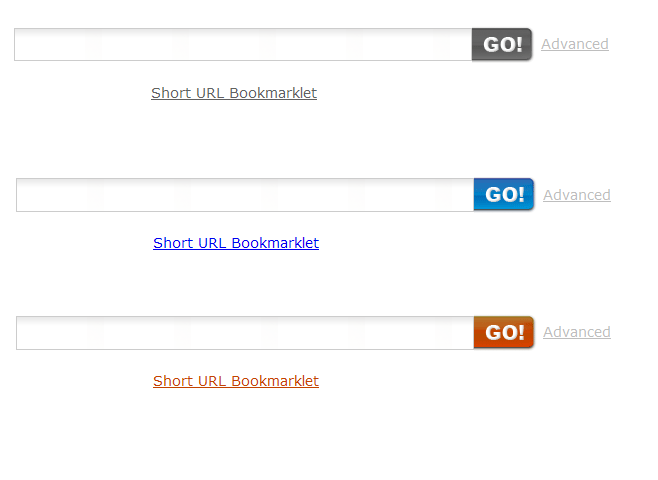
Task: Click the gray GO! button
Action: click(502, 44)
